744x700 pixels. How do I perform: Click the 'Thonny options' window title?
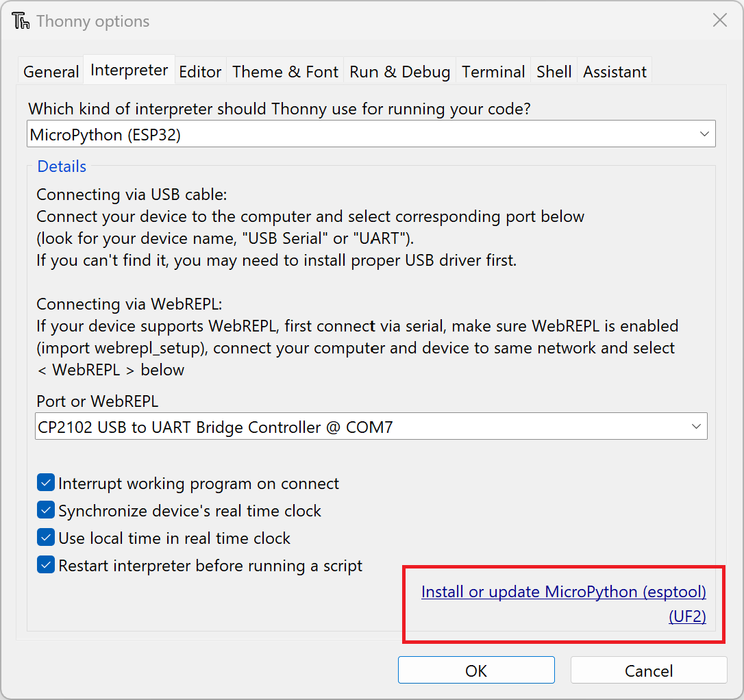pos(93,21)
